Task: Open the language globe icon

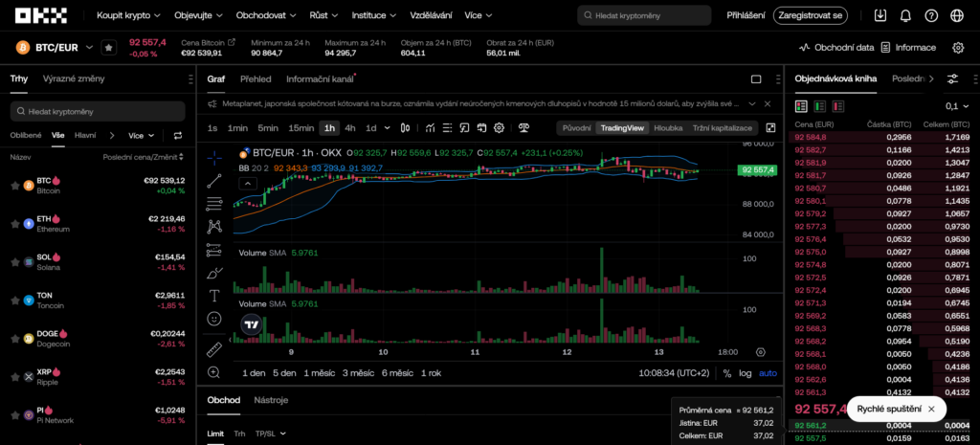Action: (957, 15)
